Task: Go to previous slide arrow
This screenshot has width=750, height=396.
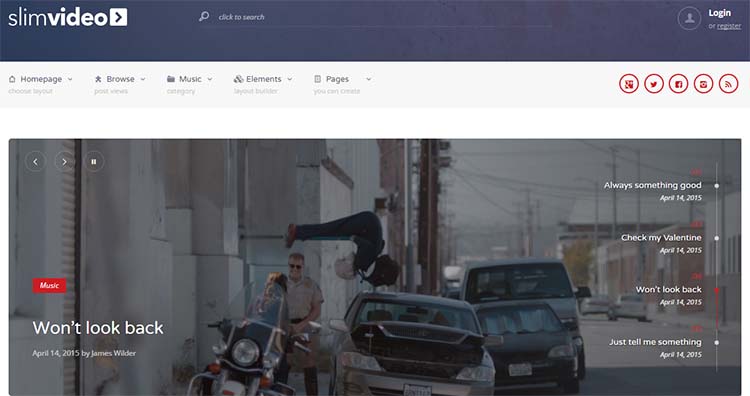Action: pos(35,162)
